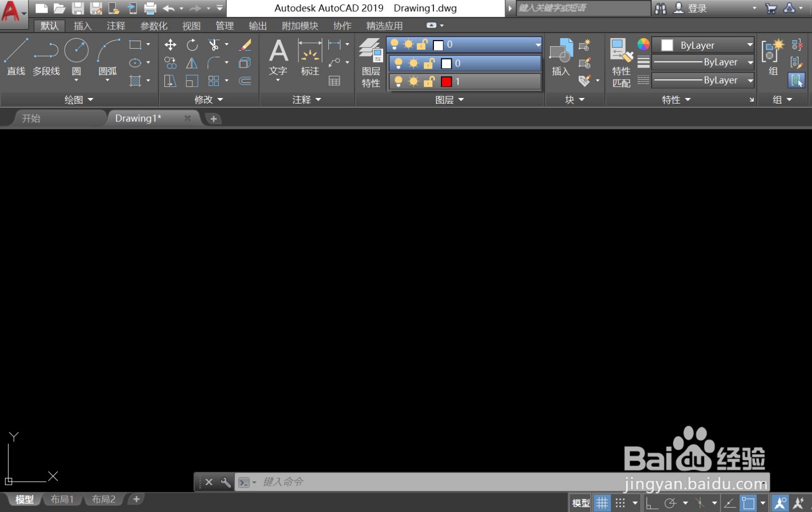Expand the 修改 (Modify) panel

click(209, 100)
